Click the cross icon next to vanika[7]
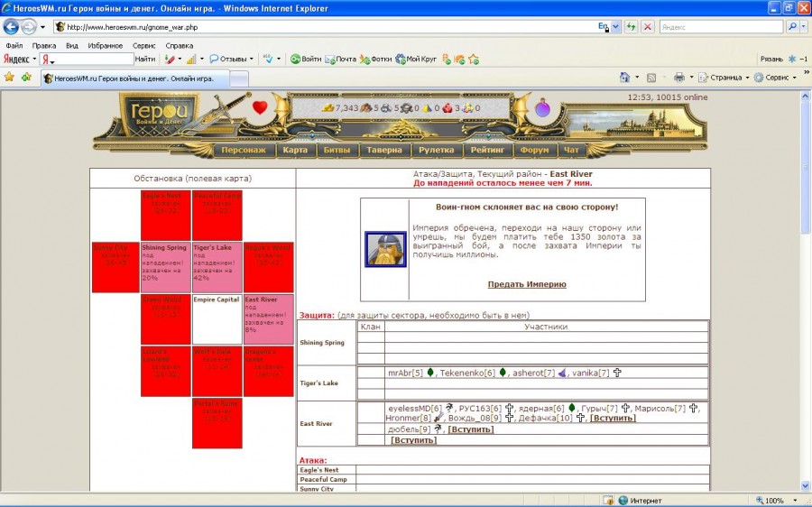The height and width of the screenshot is (507, 812). coord(617,373)
